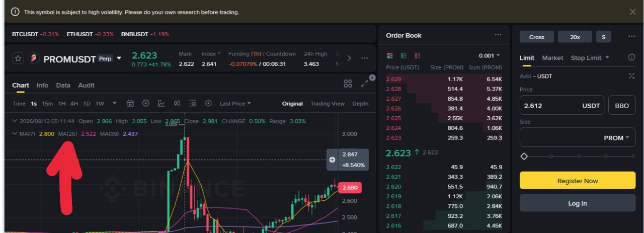
Task: Select the 1D time interval
Action: point(87,104)
